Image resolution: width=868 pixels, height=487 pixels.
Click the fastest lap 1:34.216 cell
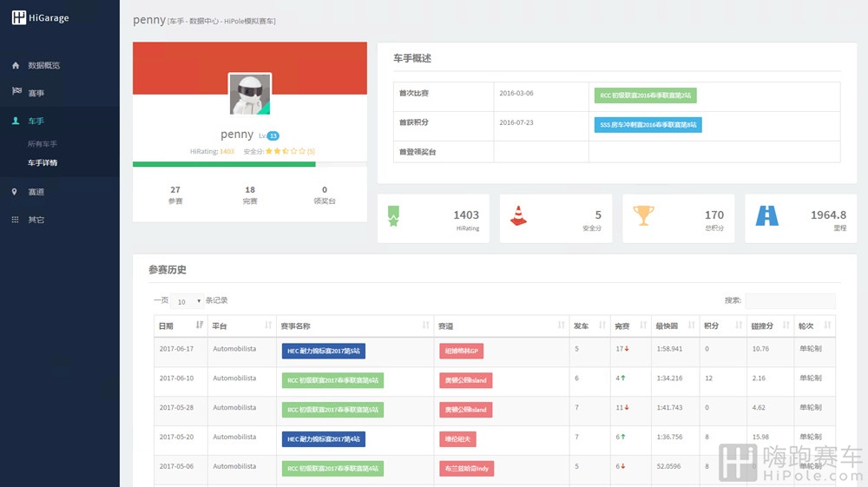click(x=669, y=378)
